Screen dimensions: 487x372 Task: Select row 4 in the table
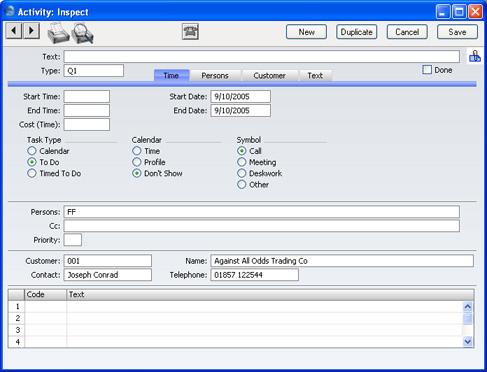pos(235,342)
